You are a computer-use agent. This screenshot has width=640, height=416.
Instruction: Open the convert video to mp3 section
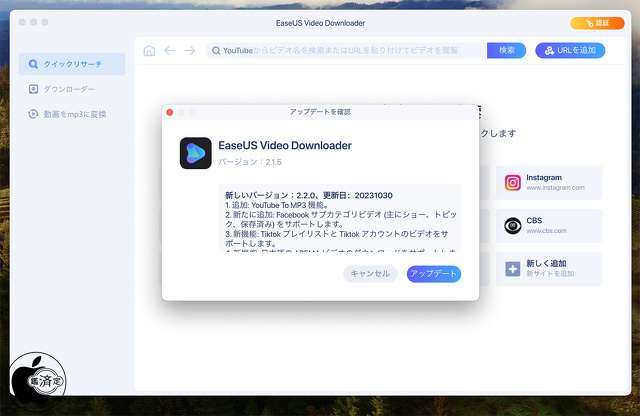pos(67,114)
